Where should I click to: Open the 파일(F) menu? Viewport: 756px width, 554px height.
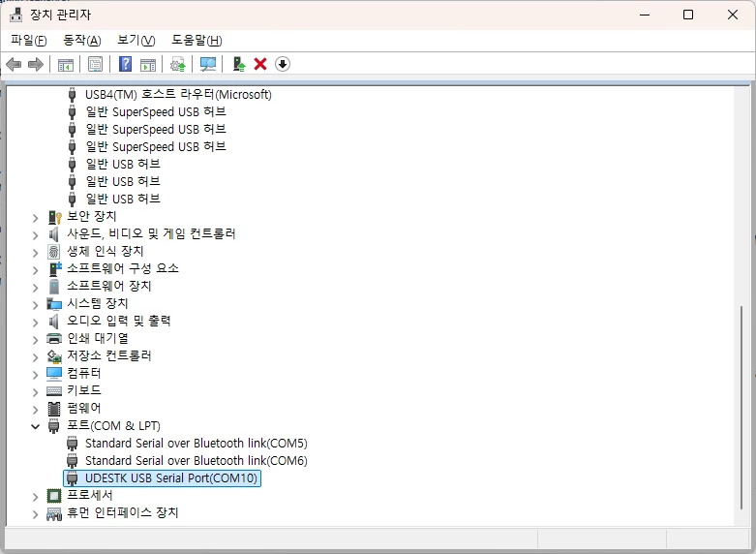(29, 40)
